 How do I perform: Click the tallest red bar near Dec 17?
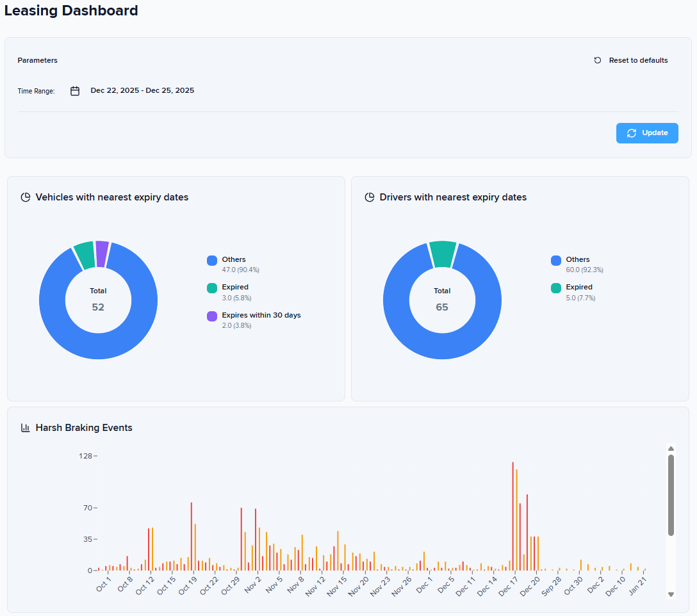[513, 515]
